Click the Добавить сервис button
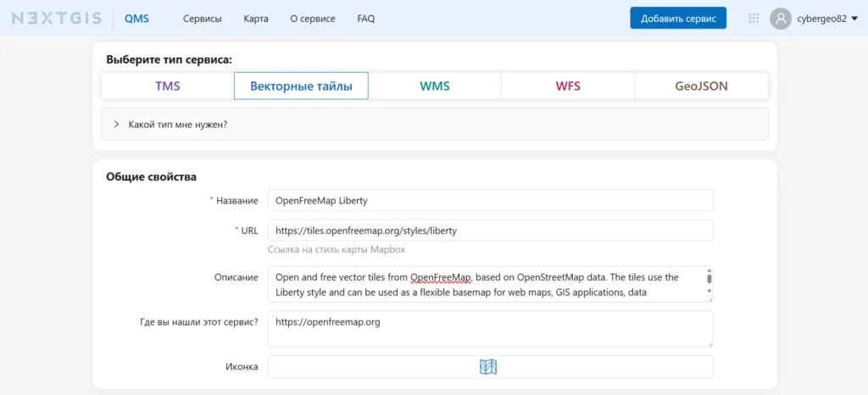Viewport: 868px width, 395px height. (678, 19)
